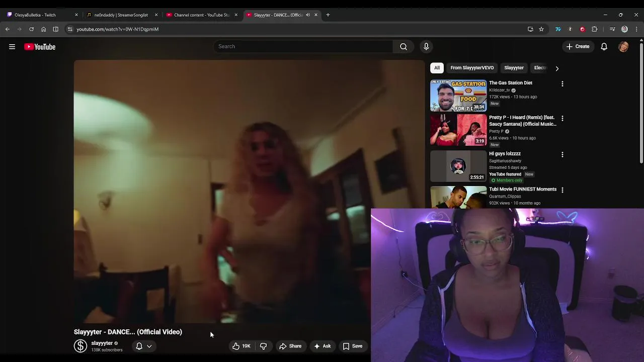Open the extensions puzzle piece menu
The height and width of the screenshot is (362, 644).
point(594,29)
